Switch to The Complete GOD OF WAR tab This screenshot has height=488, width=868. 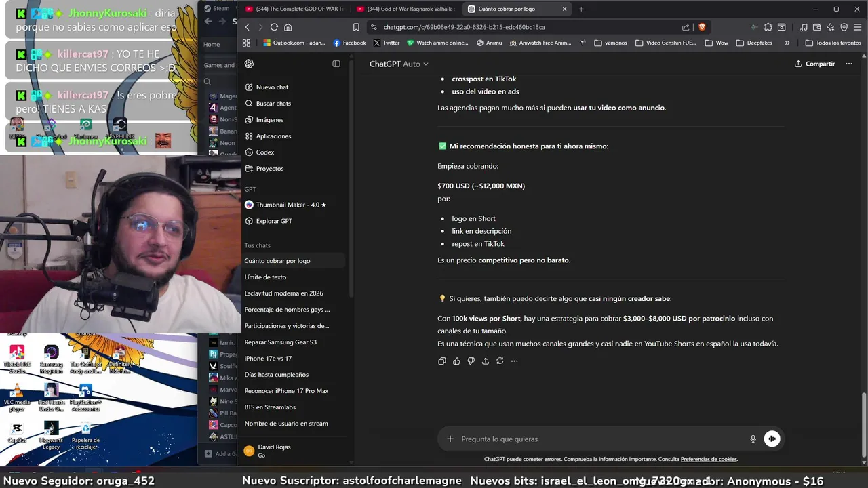click(x=294, y=9)
